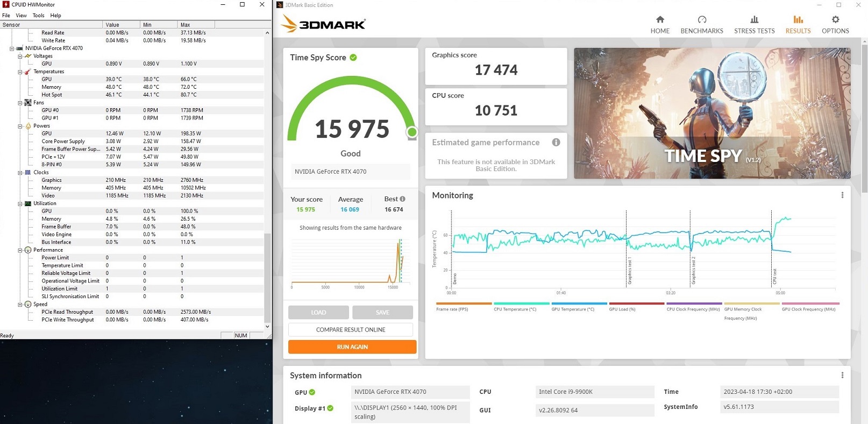
Task: Select the Results tab in 3DMark
Action: click(798, 25)
